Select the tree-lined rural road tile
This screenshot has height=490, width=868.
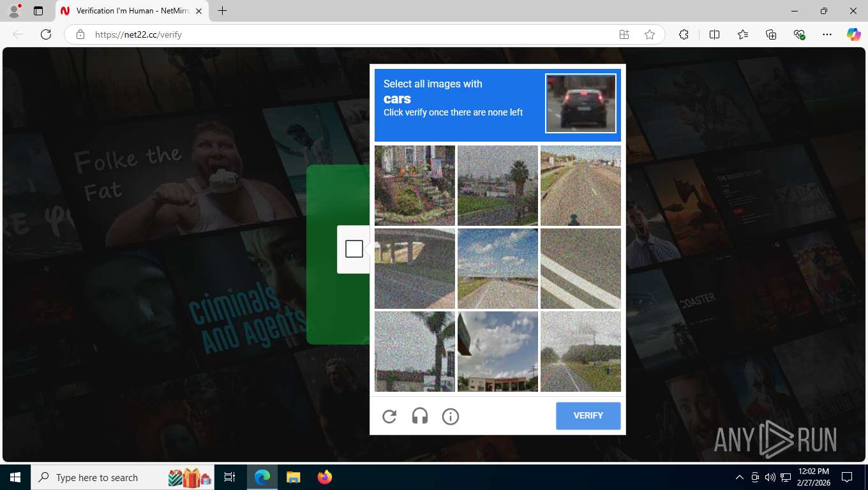coord(581,352)
